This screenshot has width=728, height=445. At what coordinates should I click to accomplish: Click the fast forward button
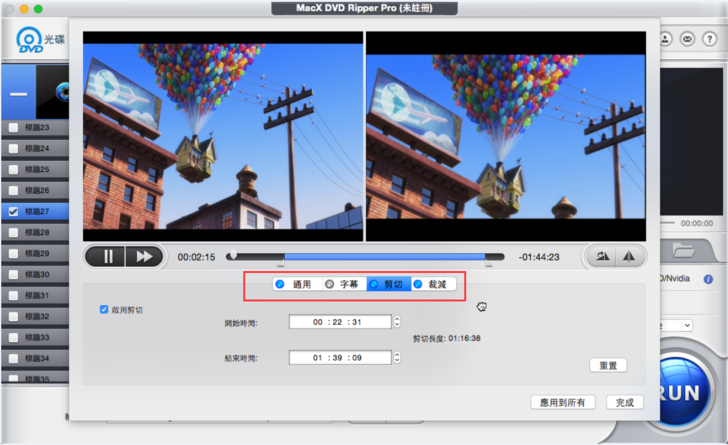pos(144,256)
